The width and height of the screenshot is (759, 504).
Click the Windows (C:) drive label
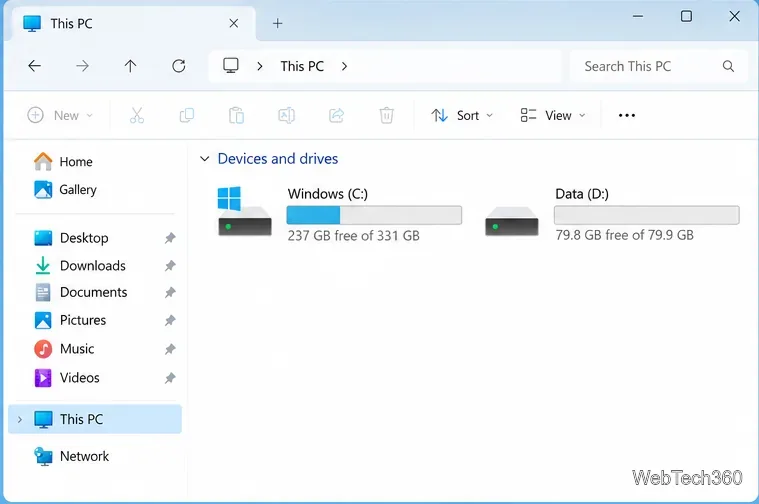click(x=328, y=194)
